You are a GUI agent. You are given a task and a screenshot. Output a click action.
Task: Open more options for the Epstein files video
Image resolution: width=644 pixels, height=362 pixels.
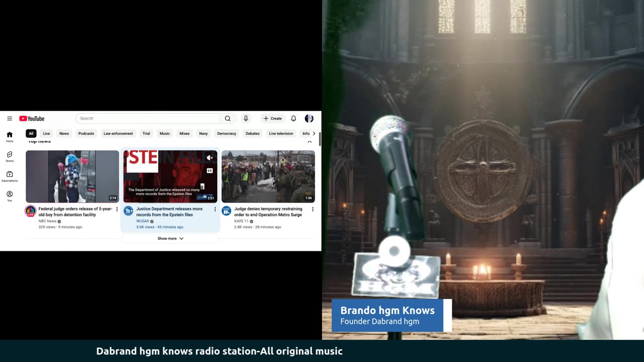pos(215,209)
